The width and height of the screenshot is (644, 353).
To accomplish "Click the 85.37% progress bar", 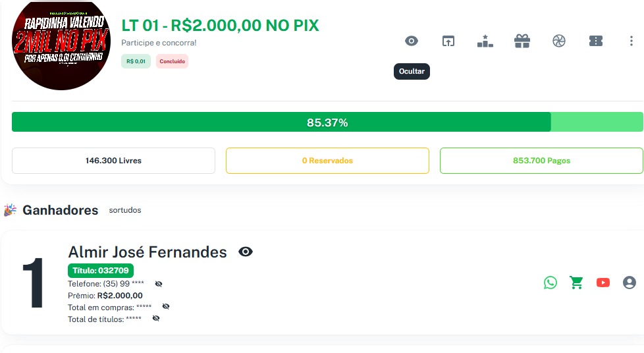I will [327, 122].
